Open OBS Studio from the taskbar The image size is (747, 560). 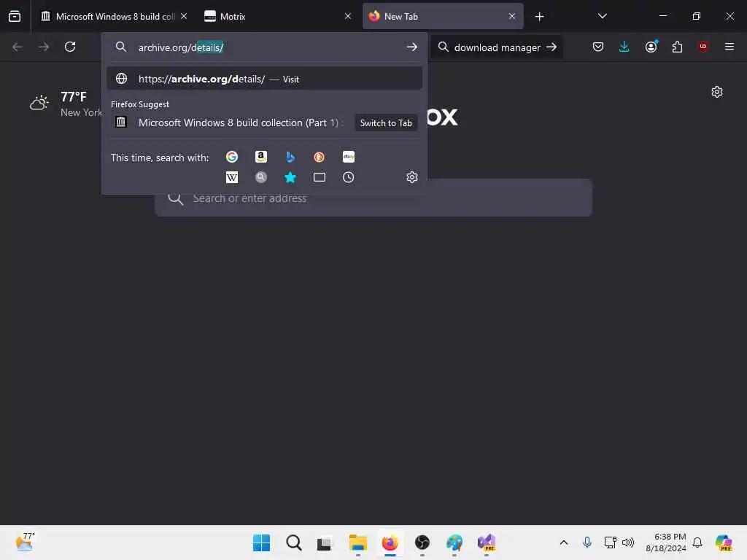pos(422,542)
